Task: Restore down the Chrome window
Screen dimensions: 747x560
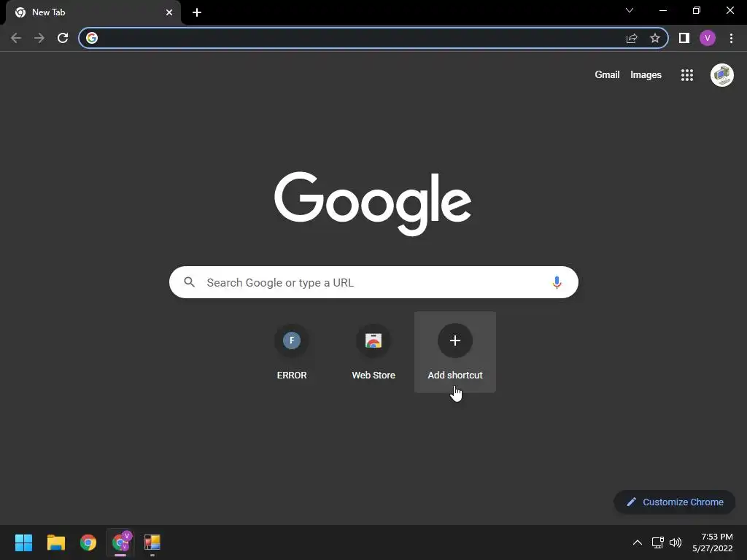Action: tap(697, 10)
